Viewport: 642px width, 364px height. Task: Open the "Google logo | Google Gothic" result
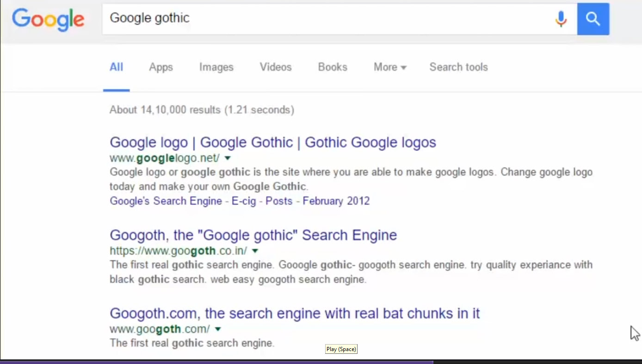(272, 142)
